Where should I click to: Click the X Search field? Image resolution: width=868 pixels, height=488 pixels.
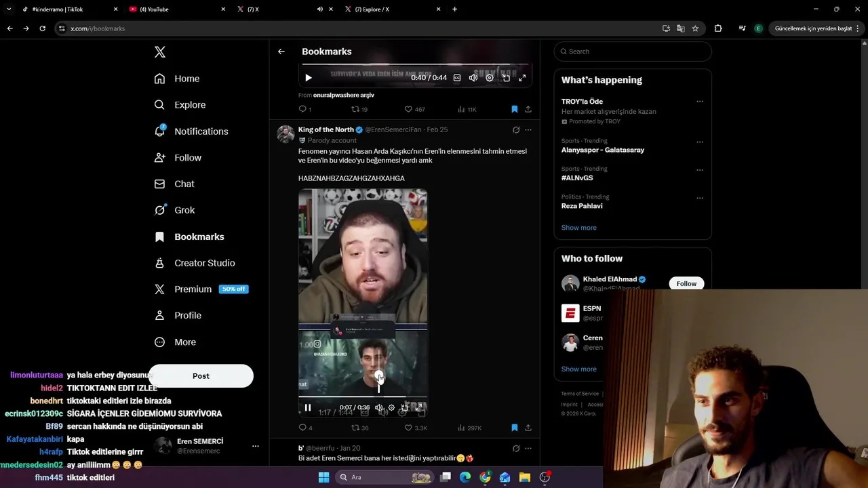(x=633, y=52)
